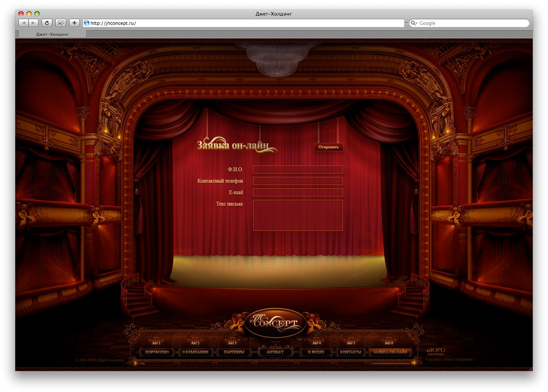Click the Бюро Пирогова logo
The width and height of the screenshot is (548, 392).
click(x=436, y=351)
